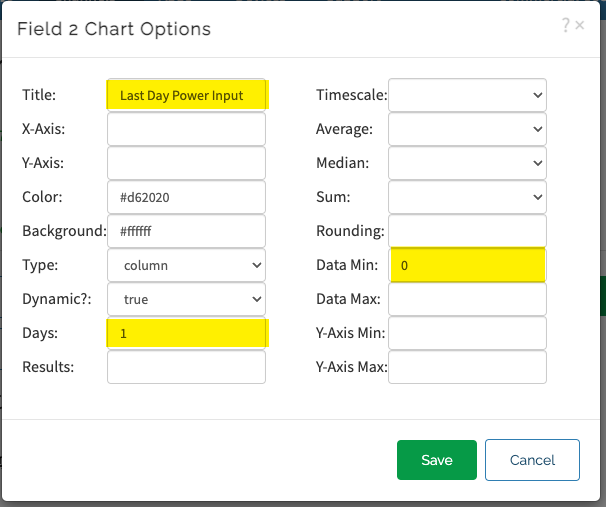The width and height of the screenshot is (606, 507).
Task: Open the Median dropdown menu
Action: pyautogui.click(x=467, y=163)
